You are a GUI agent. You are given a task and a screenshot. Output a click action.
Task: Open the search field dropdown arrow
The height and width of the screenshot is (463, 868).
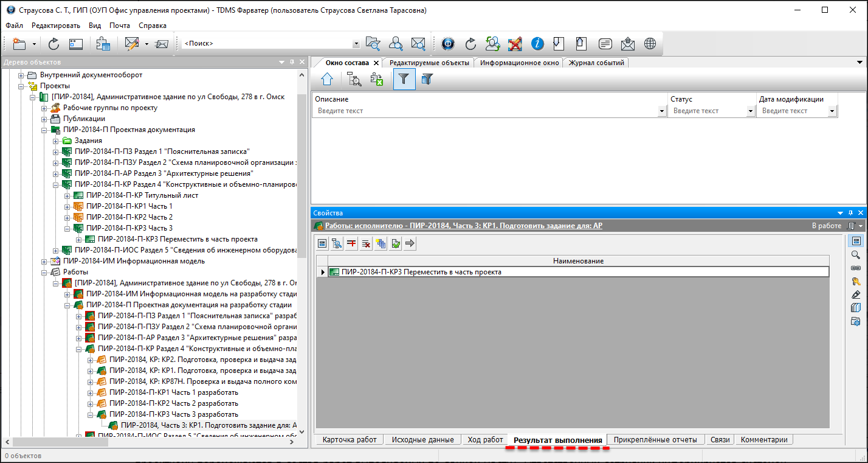coord(356,44)
